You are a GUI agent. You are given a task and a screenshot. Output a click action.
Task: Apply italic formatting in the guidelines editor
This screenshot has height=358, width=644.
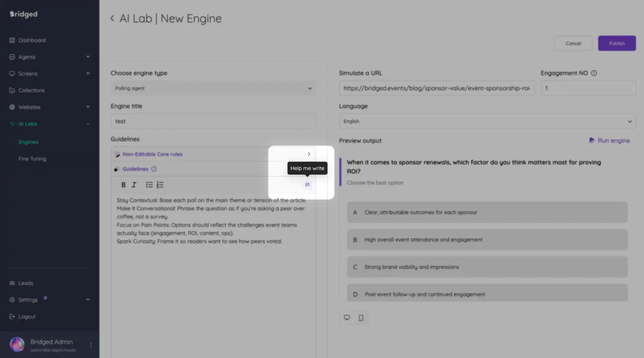[x=133, y=184]
